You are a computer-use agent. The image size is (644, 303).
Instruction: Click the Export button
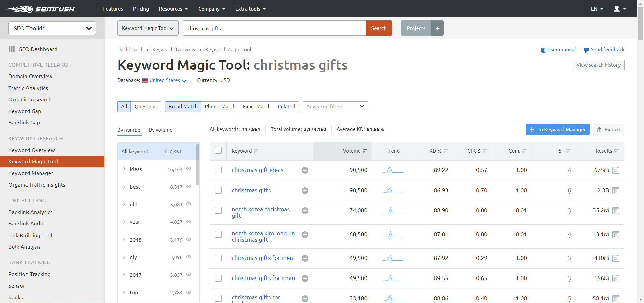608,130
